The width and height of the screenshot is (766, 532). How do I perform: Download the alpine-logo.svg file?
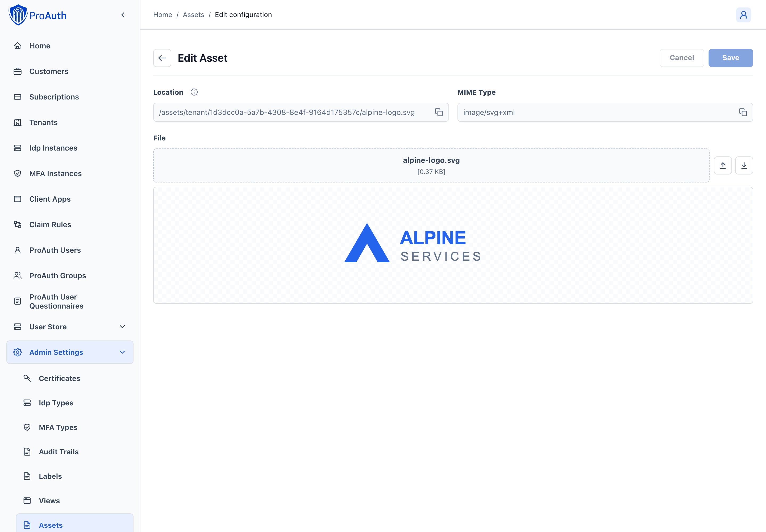click(x=744, y=165)
